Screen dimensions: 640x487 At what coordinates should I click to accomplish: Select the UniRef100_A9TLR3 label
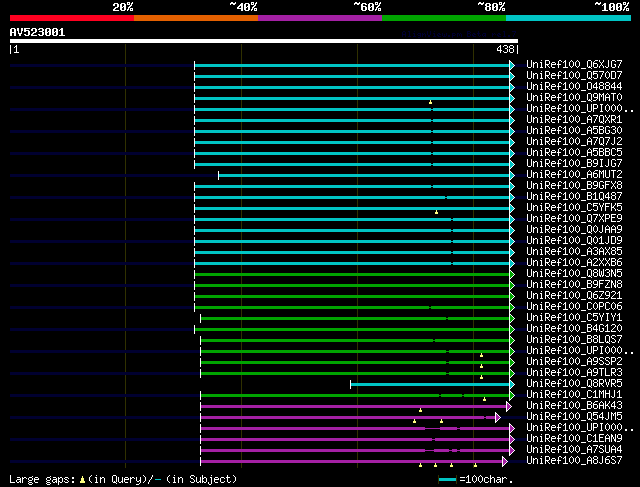point(574,373)
